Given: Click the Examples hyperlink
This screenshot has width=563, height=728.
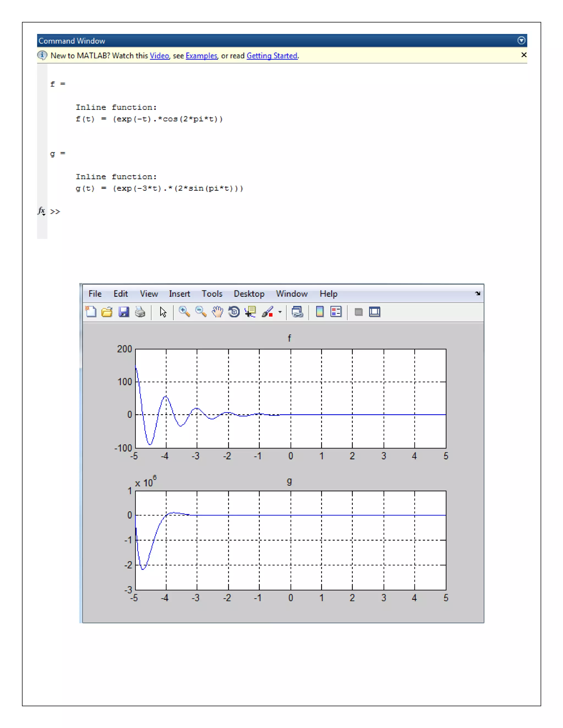Looking at the screenshot, I should coord(201,56).
